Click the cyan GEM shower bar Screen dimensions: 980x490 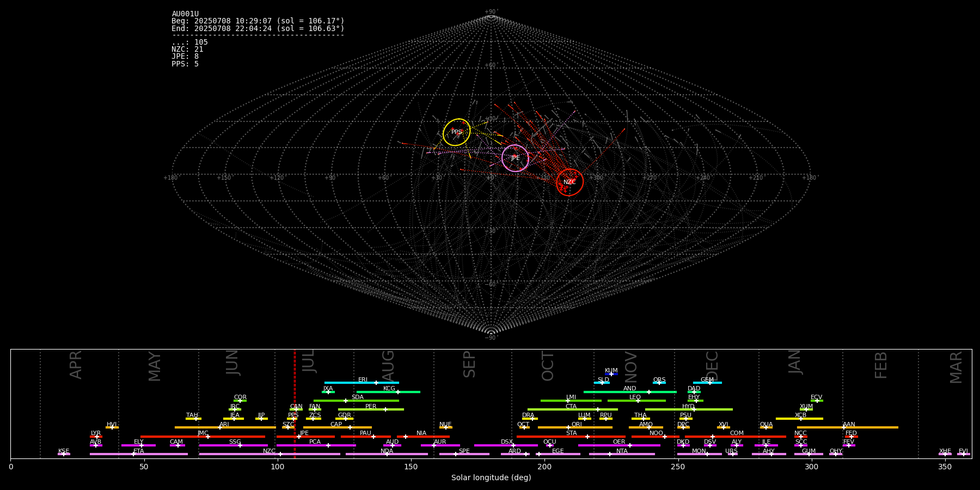707,383
